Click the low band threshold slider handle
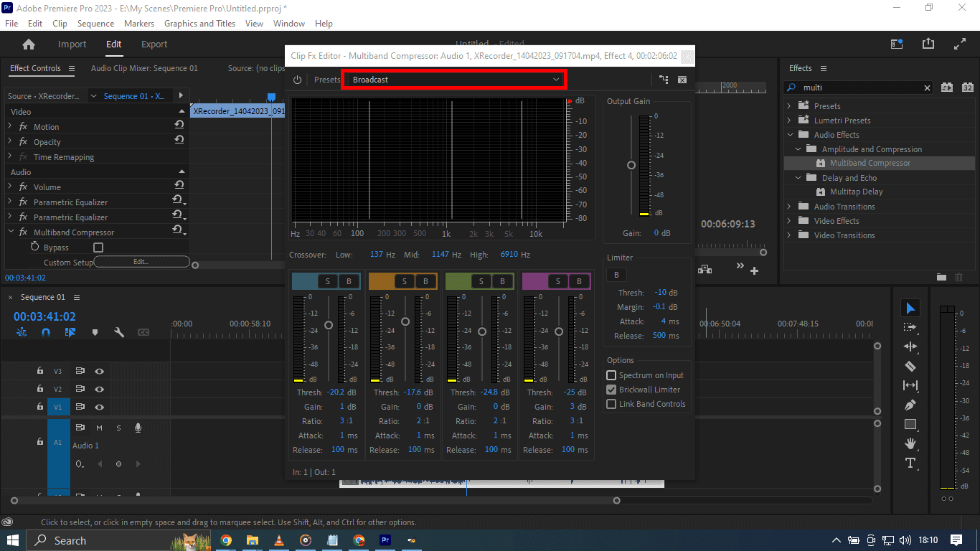This screenshot has height=551, width=980. point(329,325)
